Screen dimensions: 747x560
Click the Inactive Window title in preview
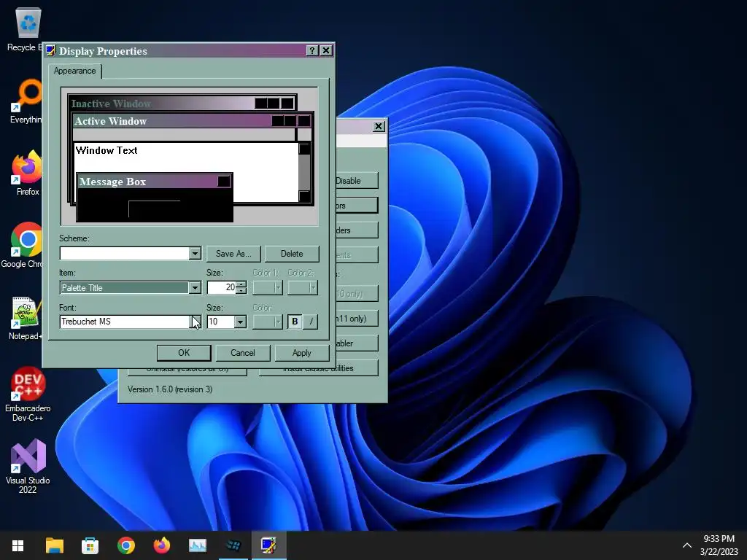click(x=111, y=104)
